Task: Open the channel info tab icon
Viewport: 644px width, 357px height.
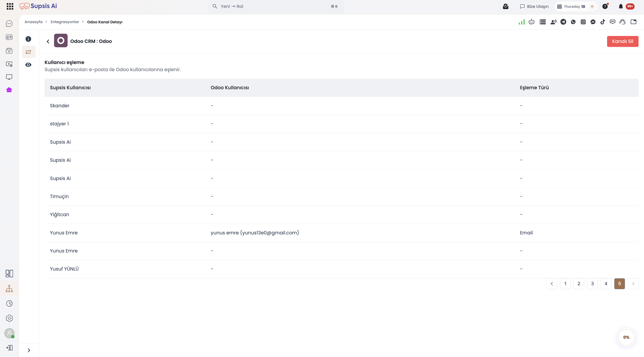Action: (28, 39)
